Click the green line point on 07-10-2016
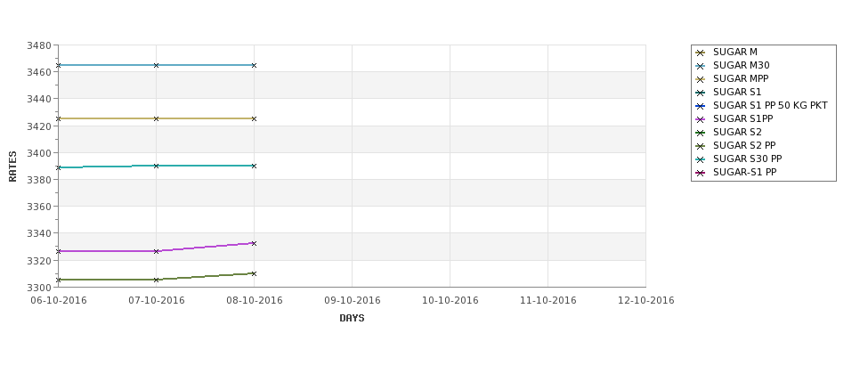 click(156, 280)
